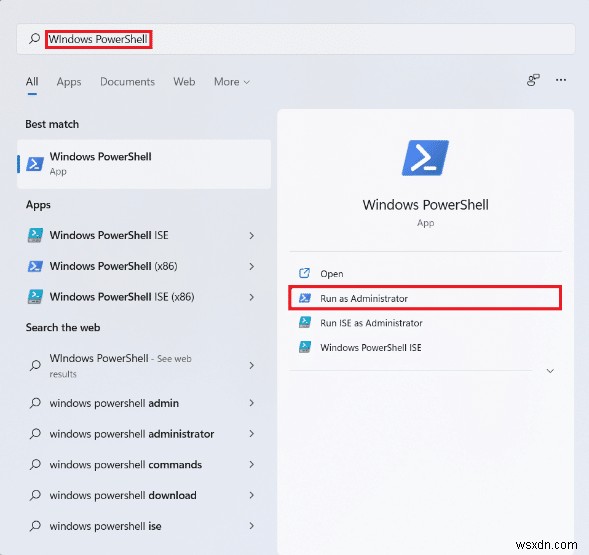Click search icon beside 'windows powershell download'
This screenshot has height=555, width=589.
(35, 495)
